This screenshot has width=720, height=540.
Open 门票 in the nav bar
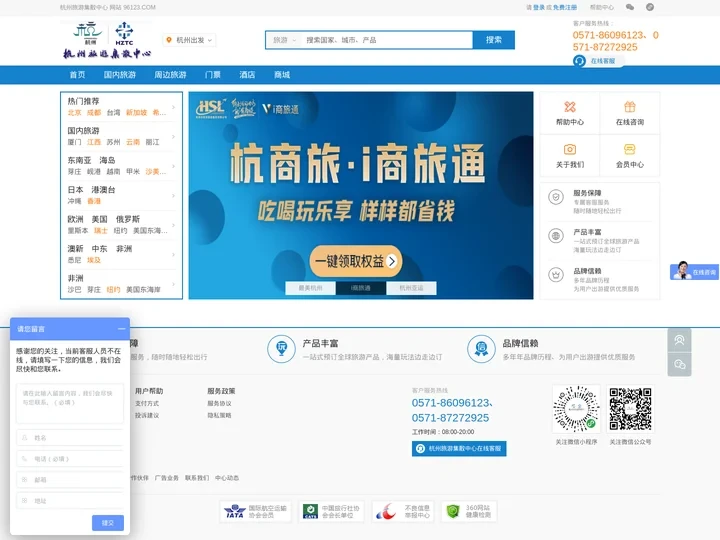point(213,74)
